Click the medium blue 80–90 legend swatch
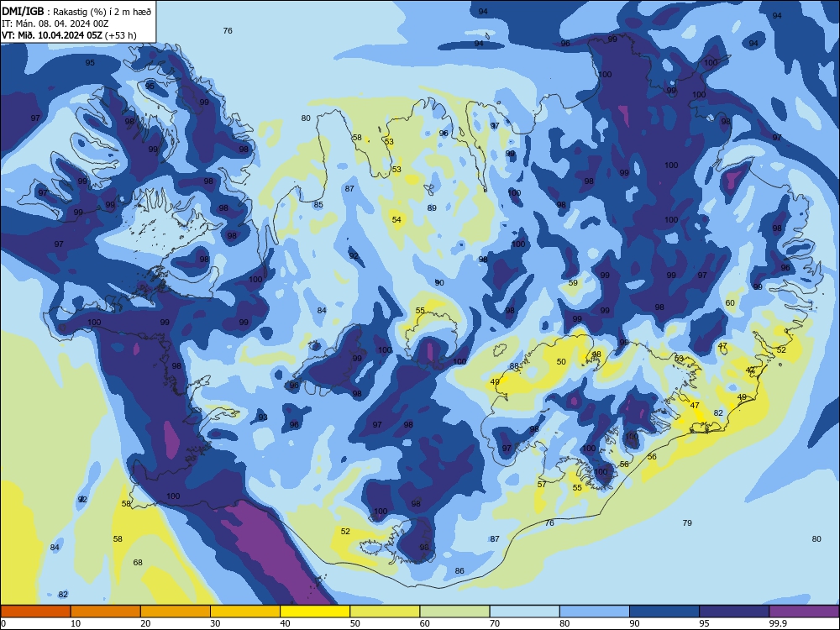The width and height of the screenshot is (840, 630). 595,612
